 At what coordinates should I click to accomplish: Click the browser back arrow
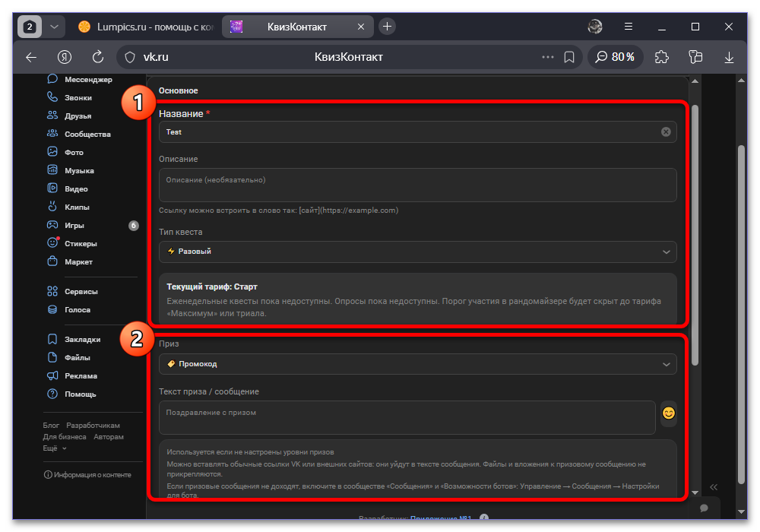[31, 57]
